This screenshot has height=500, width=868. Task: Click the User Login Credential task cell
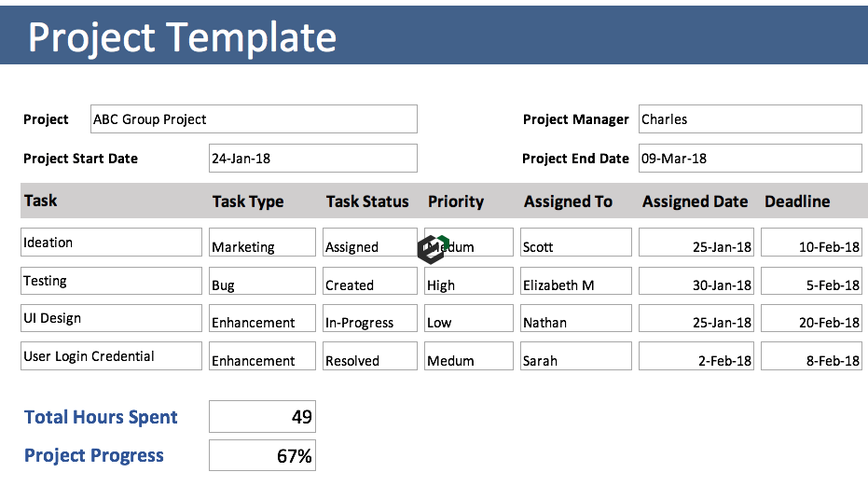point(111,356)
